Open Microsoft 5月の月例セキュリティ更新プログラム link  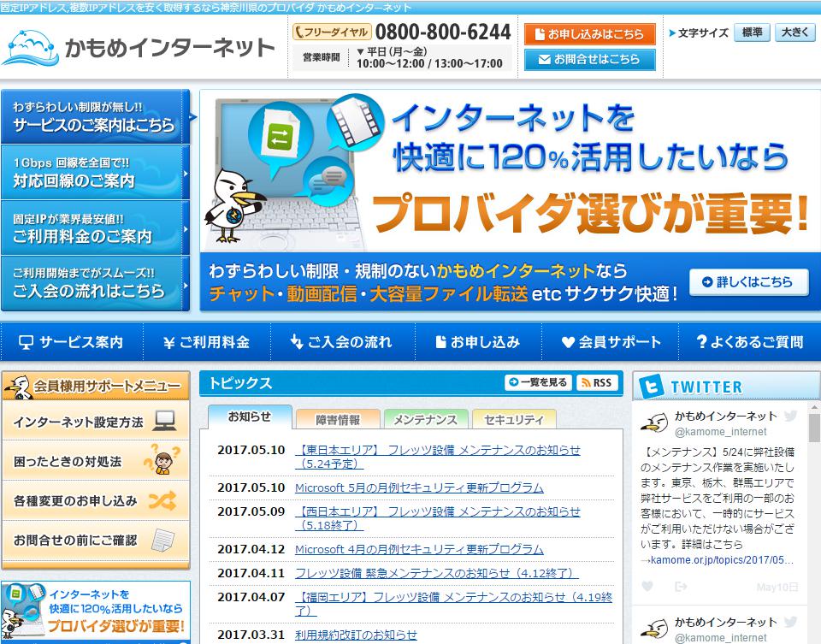coord(419,487)
